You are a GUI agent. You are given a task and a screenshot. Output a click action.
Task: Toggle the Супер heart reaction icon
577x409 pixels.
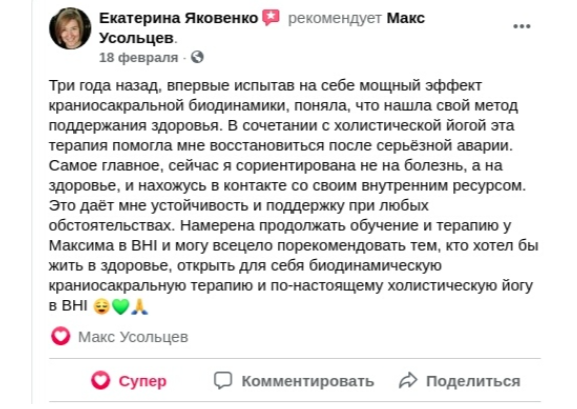click(x=100, y=380)
